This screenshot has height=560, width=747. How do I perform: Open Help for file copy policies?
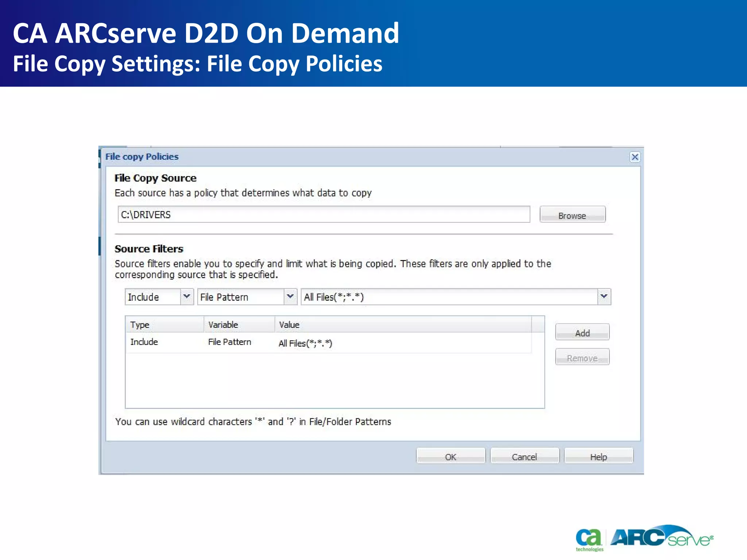coord(599,456)
